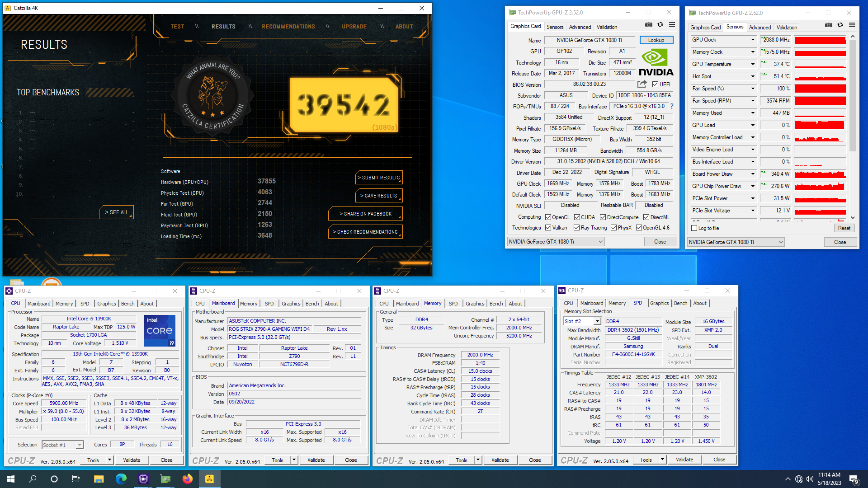Image resolution: width=868 pixels, height=488 pixels.
Task: Click the SUBMIT RESULTS button in Catzilla
Action: pos(379,178)
